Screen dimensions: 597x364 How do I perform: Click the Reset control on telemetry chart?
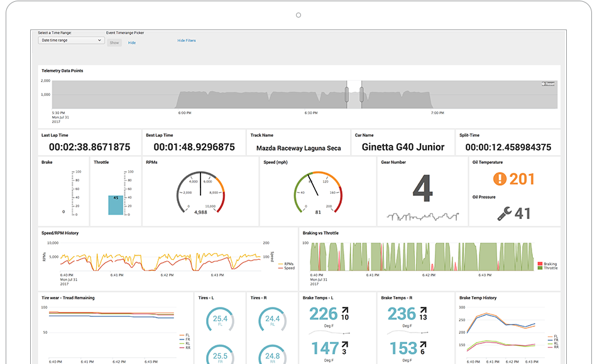pyautogui.click(x=548, y=83)
